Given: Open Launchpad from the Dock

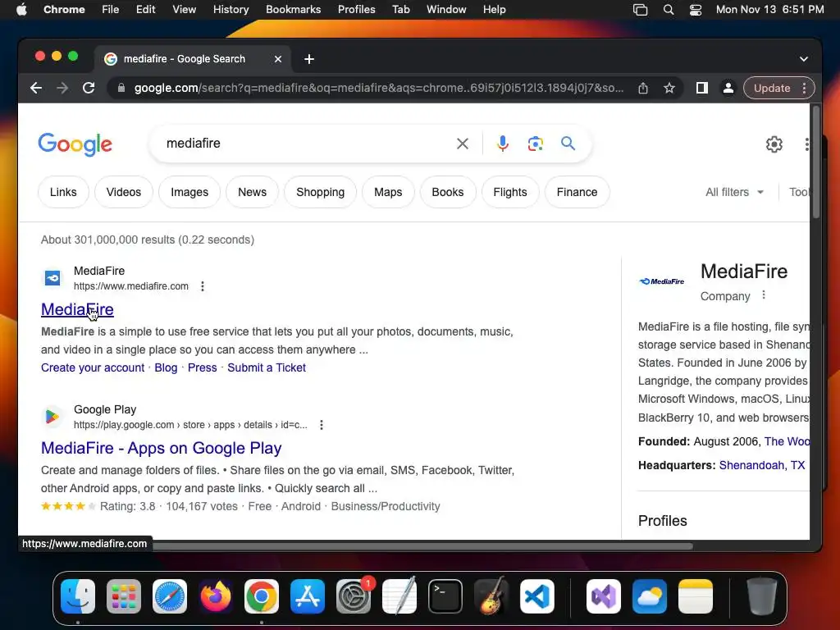Looking at the screenshot, I should pos(124,596).
